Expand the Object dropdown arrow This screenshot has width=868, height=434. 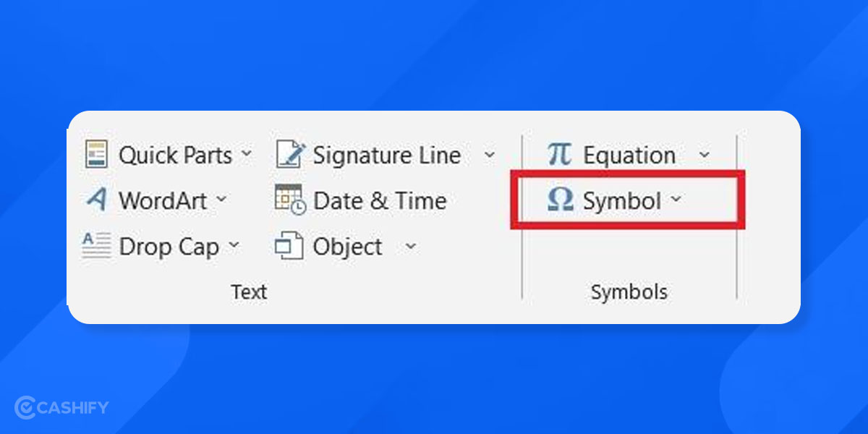(411, 246)
